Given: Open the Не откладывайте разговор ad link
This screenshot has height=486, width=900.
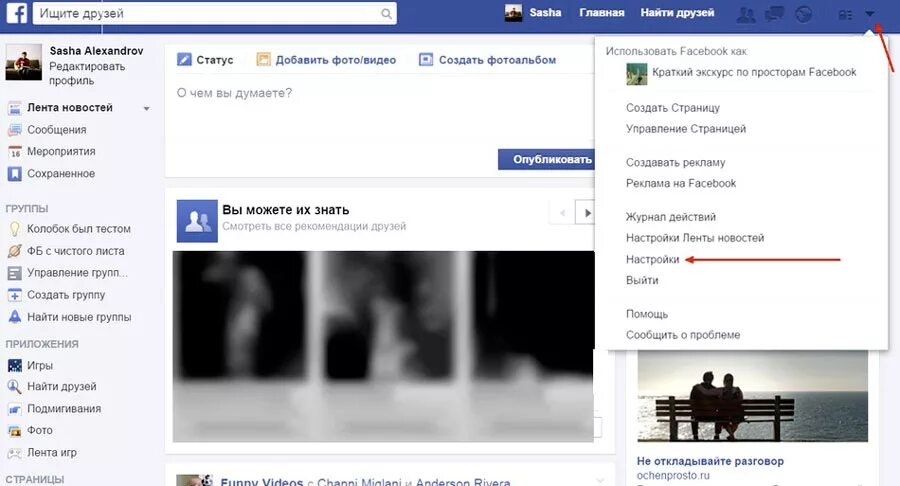Looking at the screenshot, I should click(710, 461).
